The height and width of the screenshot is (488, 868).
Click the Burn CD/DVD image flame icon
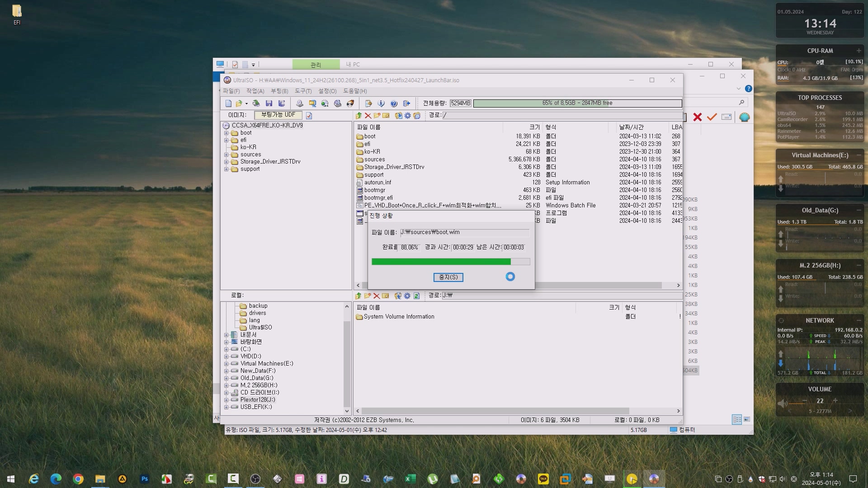pyautogui.click(x=350, y=103)
